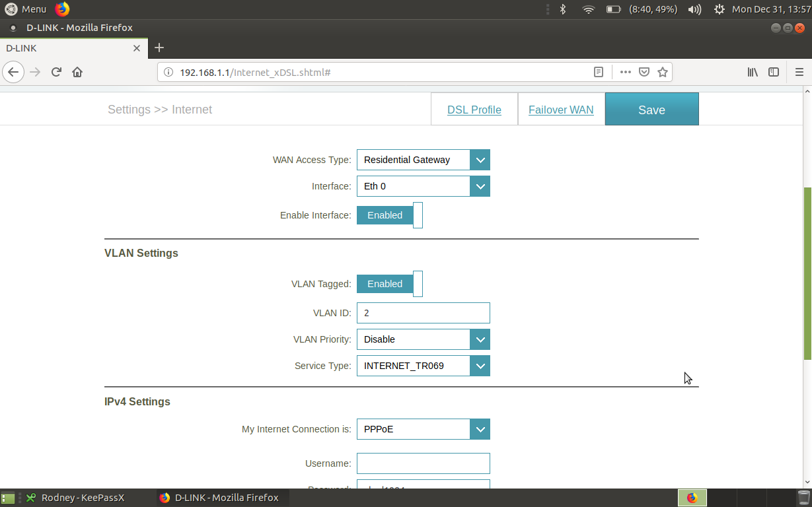This screenshot has width=812, height=507.
Task: Save page to Pocket icon
Action: (644, 72)
